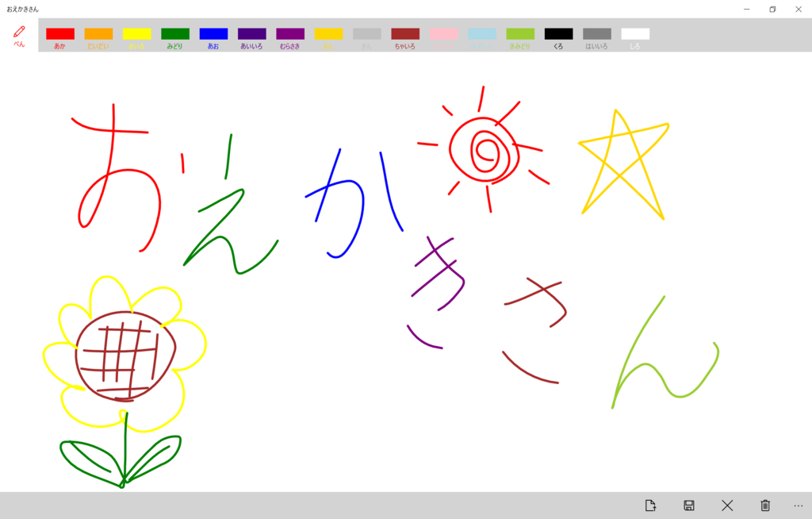Switch to the くろ (black) color
This screenshot has width=812, height=519.
(x=558, y=35)
